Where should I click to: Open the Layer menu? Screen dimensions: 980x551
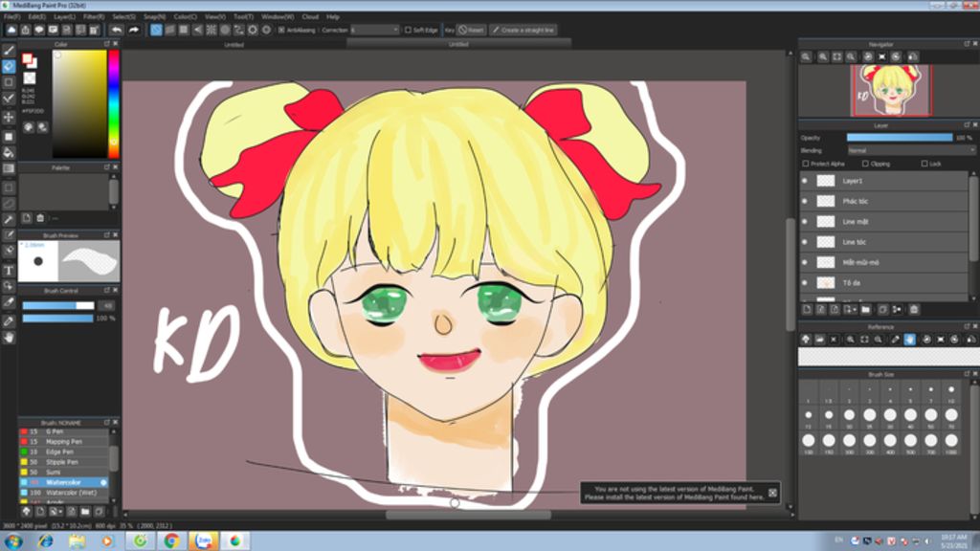click(x=64, y=17)
